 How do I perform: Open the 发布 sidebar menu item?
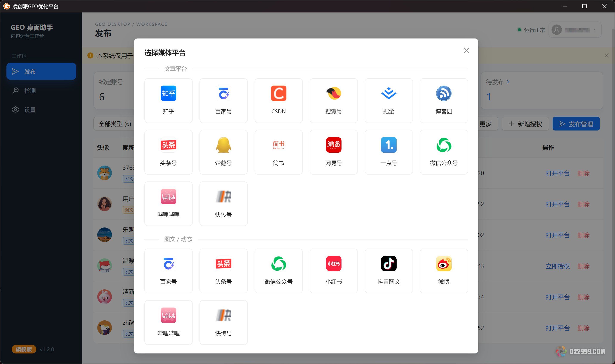(41, 71)
